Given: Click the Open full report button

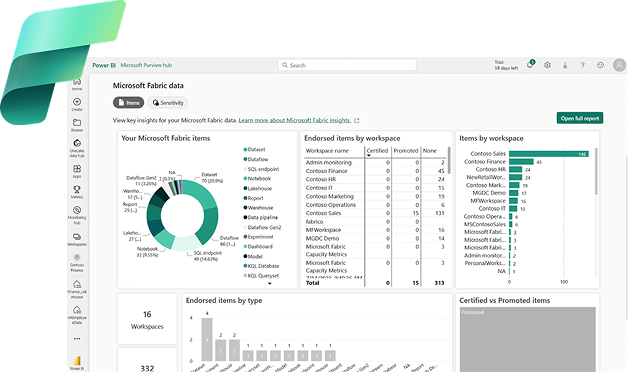Looking at the screenshot, I should [x=580, y=118].
